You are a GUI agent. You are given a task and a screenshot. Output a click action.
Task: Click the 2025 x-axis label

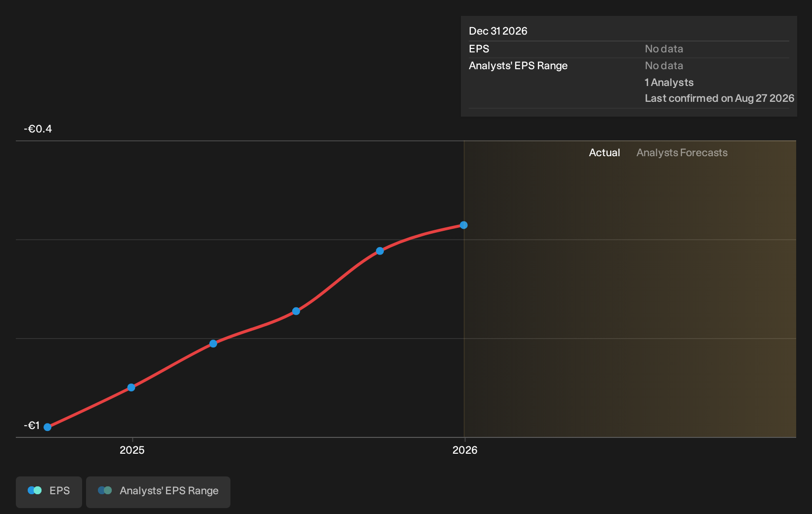click(132, 450)
